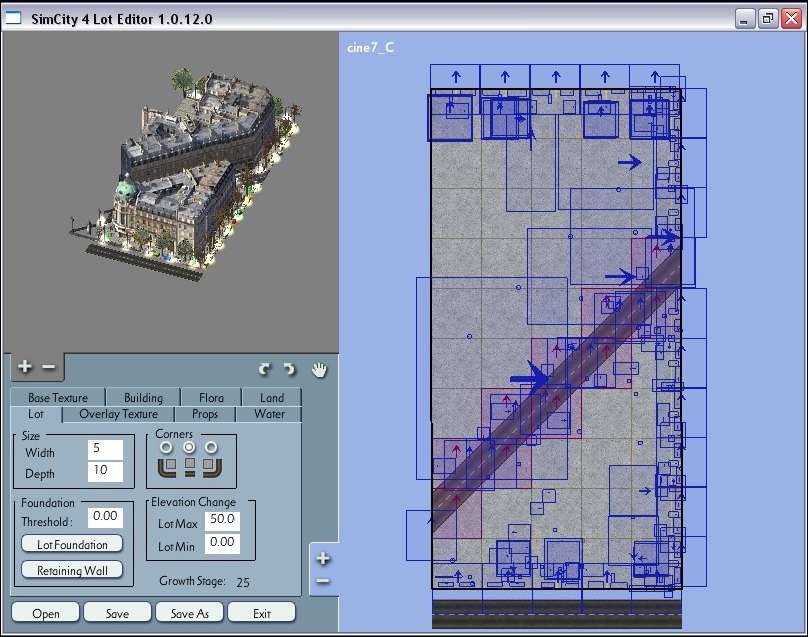Click the 3D building preview model
808x637 pixels.
click(x=188, y=173)
